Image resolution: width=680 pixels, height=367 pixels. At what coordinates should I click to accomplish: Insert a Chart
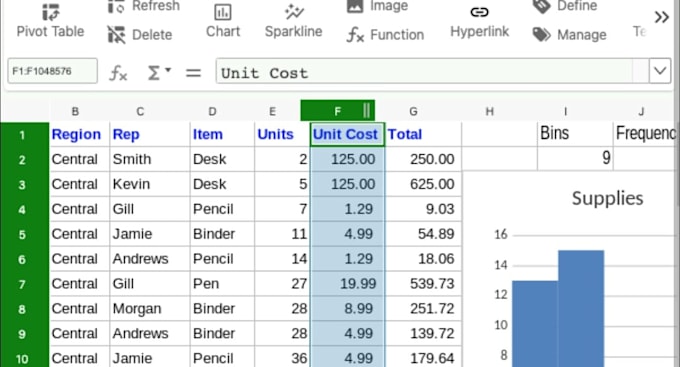[223, 21]
